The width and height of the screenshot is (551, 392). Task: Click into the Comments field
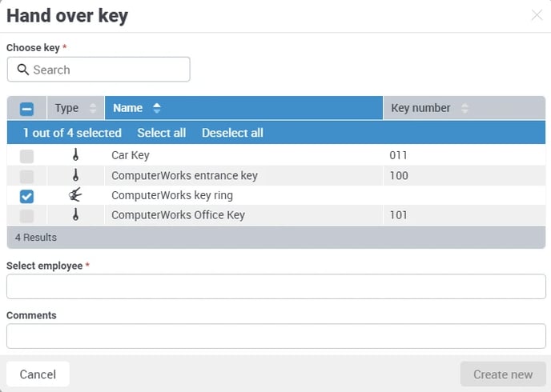tap(275, 336)
